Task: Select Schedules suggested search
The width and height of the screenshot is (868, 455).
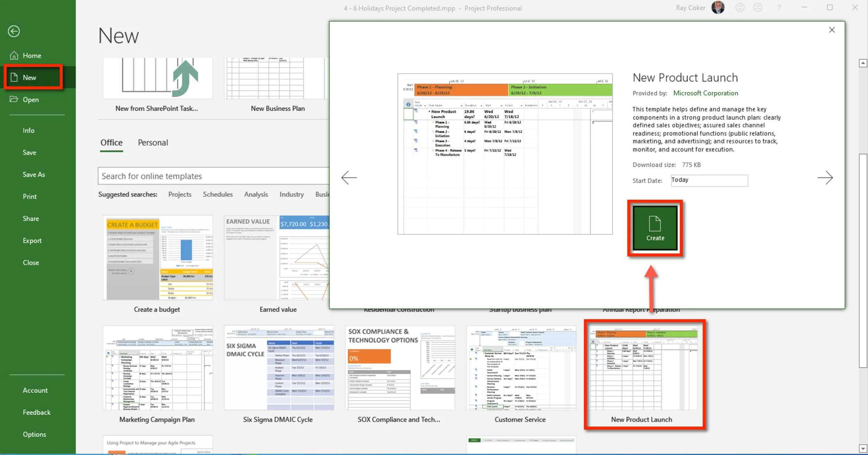Action: coord(218,195)
